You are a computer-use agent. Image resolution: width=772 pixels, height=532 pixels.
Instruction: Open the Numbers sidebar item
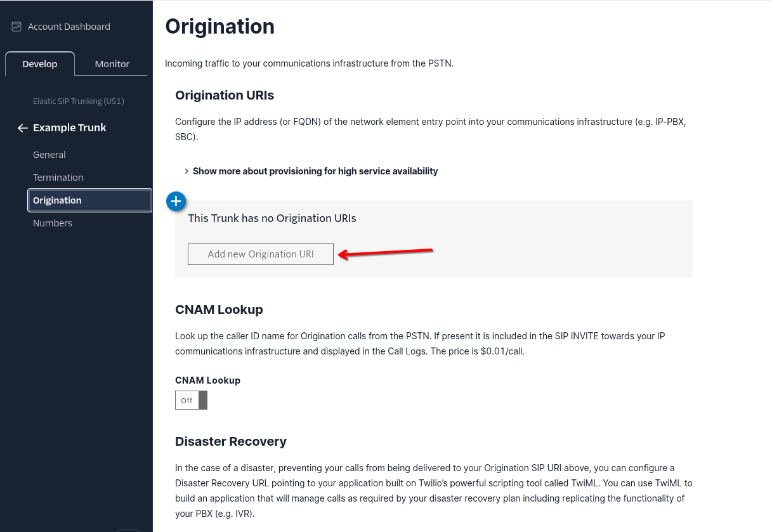coord(53,223)
